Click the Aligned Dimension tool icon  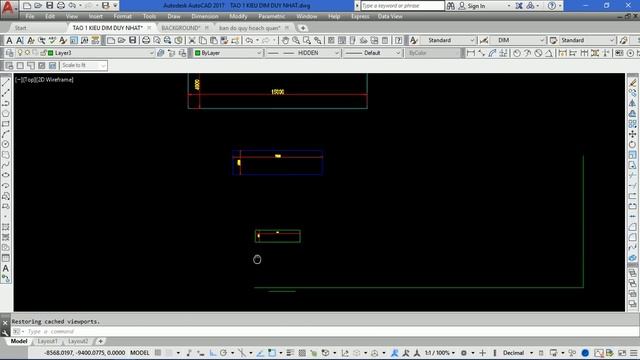[x=481, y=53]
